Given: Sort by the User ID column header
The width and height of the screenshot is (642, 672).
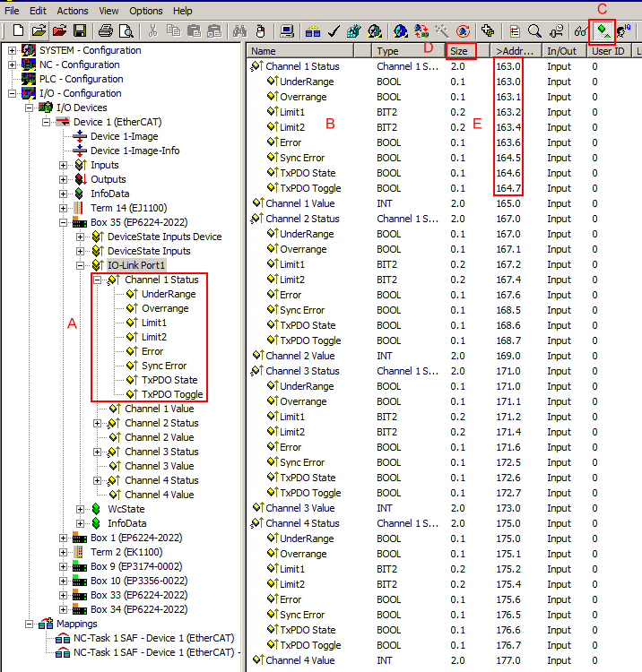Looking at the screenshot, I should pyautogui.click(x=609, y=51).
